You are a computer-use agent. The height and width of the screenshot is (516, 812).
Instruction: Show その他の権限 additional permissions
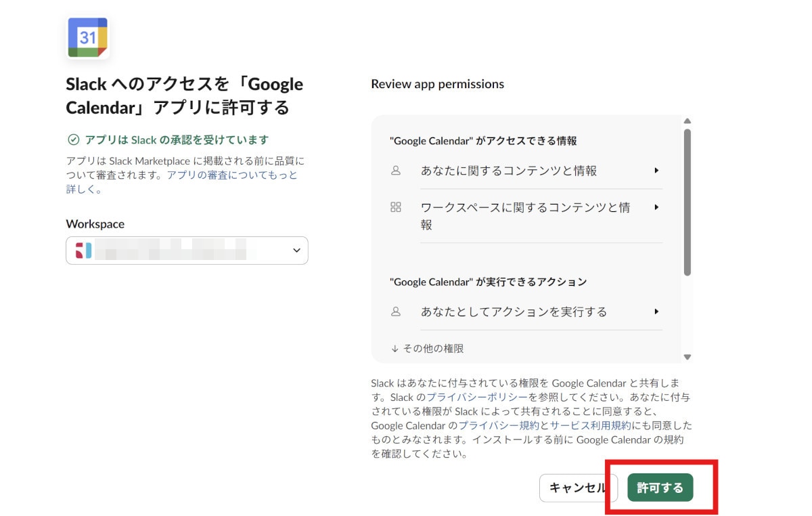[428, 349]
